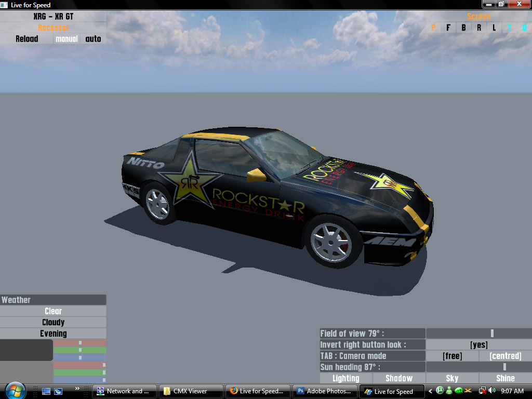532x399 pixels.
Task: Open the Windows Start menu
Action: pyautogui.click(x=15, y=391)
